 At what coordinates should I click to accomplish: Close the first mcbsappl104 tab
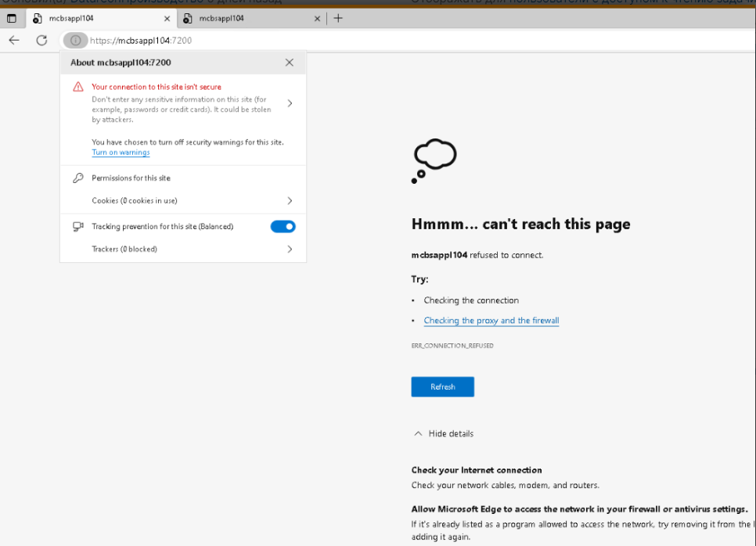167,18
